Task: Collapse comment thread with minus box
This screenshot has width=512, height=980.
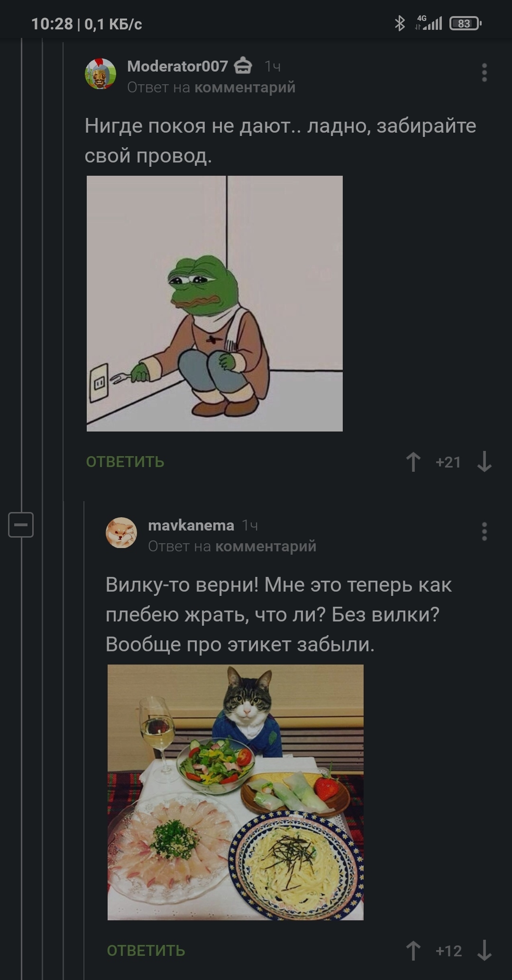Action: [21, 525]
